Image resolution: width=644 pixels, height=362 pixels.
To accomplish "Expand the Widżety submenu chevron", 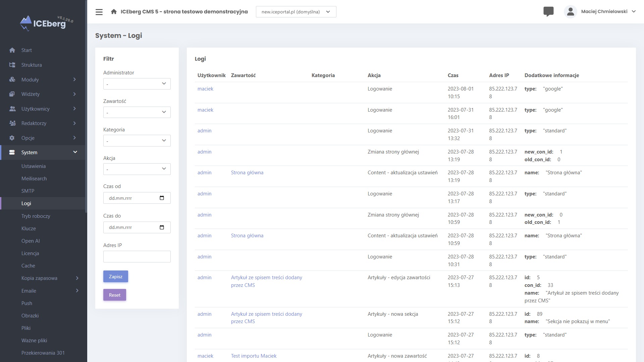I will coord(74,94).
